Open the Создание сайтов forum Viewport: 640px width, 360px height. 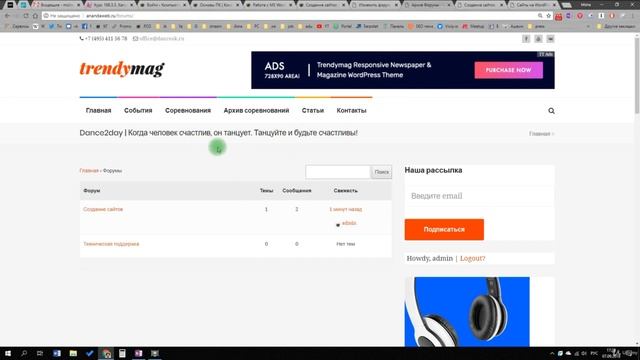coord(103,209)
